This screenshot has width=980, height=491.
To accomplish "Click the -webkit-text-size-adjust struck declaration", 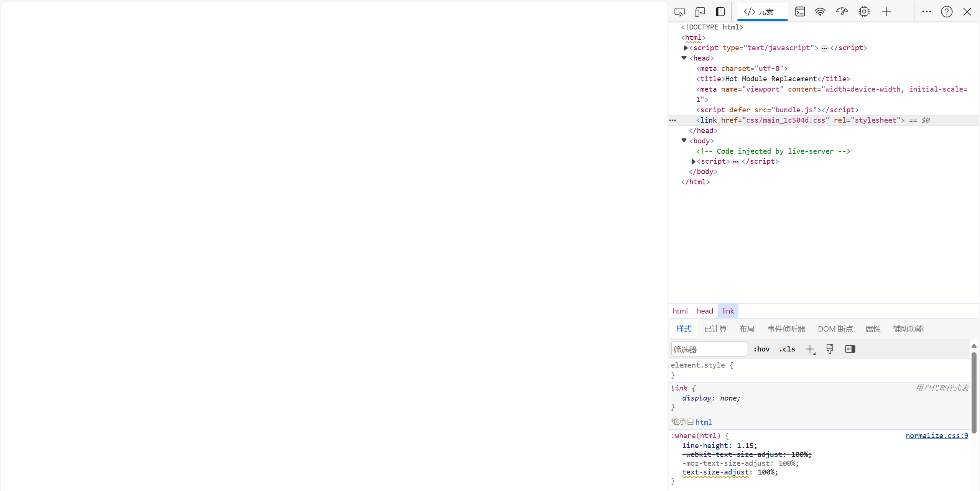I will (x=747, y=455).
